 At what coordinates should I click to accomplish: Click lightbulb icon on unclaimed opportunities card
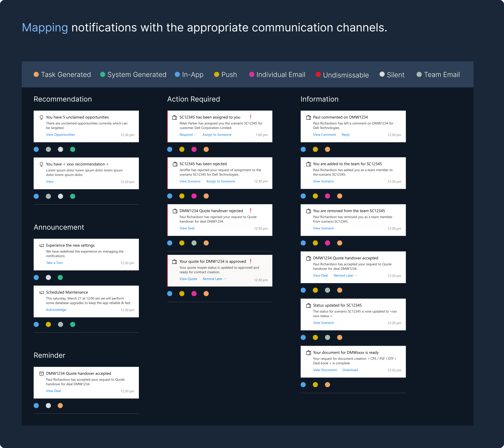(41, 117)
